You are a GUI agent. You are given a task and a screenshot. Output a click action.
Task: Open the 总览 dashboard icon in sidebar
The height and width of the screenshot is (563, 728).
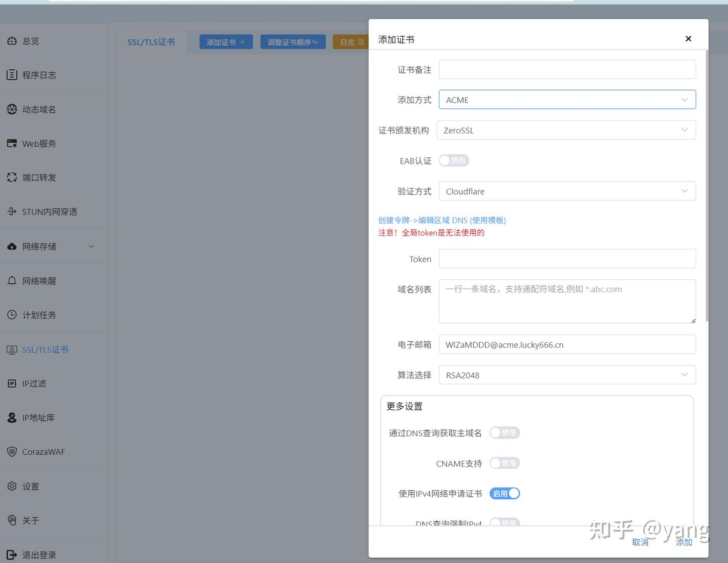12,41
